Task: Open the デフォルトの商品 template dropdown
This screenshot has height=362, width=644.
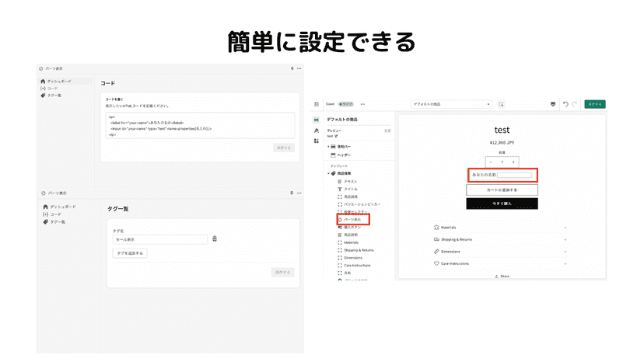Action: [x=451, y=104]
